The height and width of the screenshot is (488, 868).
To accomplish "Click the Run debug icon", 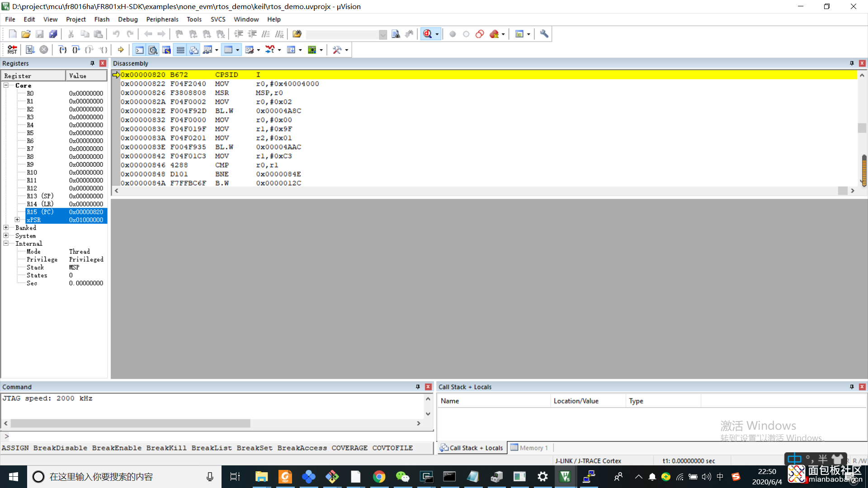I will pyautogui.click(x=30, y=50).
